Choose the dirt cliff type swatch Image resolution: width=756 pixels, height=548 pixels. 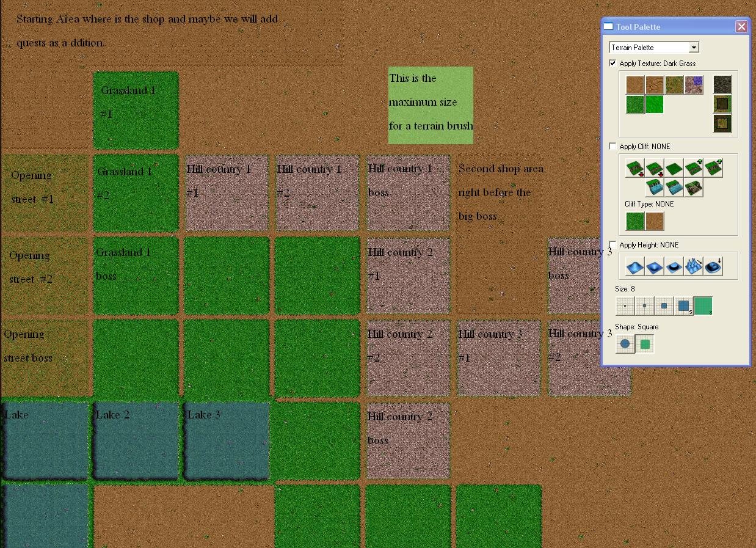coord(655,221)
